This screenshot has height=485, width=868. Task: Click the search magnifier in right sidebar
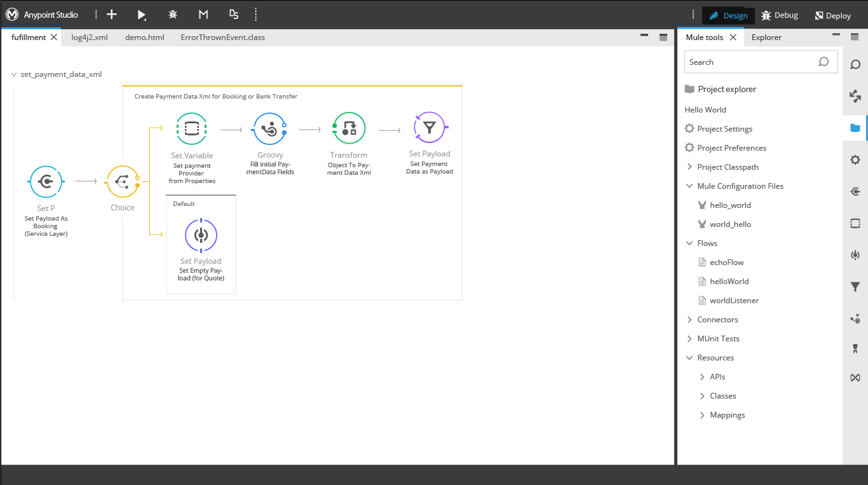(x=855, y=64)
